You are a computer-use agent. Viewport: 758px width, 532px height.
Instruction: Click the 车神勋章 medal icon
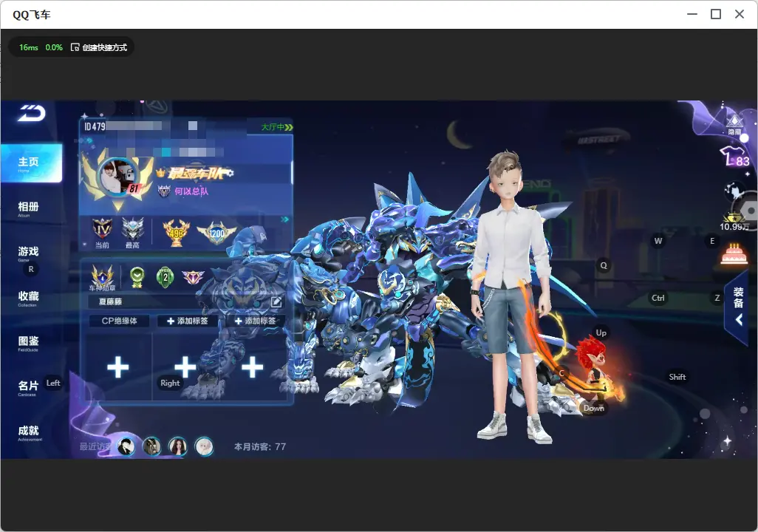point(103,279)
